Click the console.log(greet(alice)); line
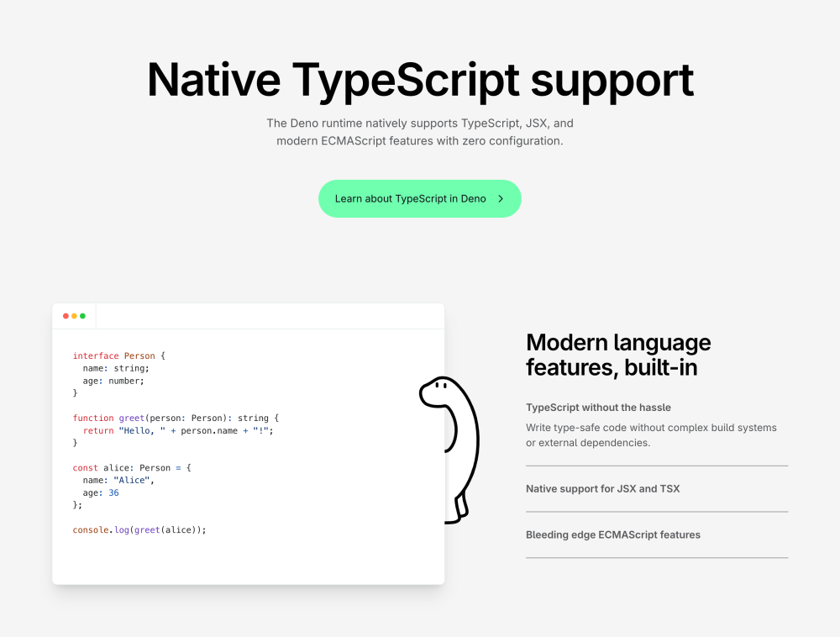 point(139,529)
